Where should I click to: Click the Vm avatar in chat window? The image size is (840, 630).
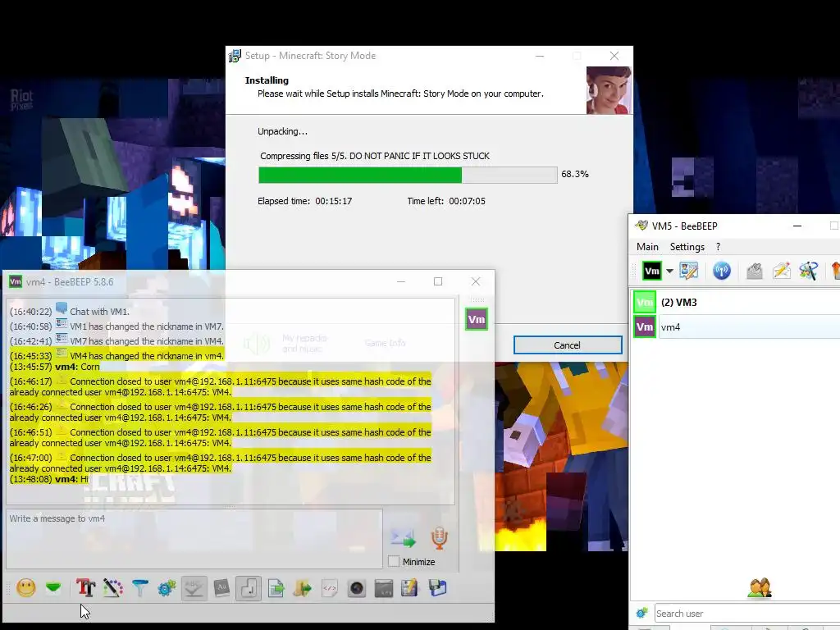477,319
